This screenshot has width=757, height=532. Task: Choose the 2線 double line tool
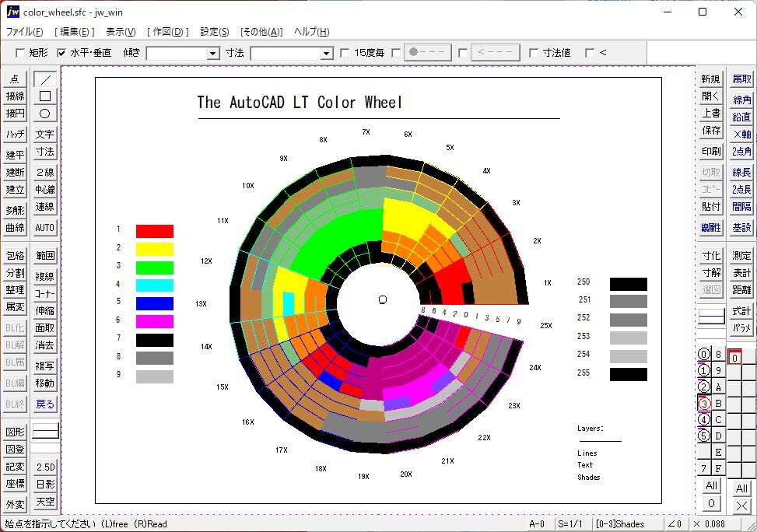[45, 173]
